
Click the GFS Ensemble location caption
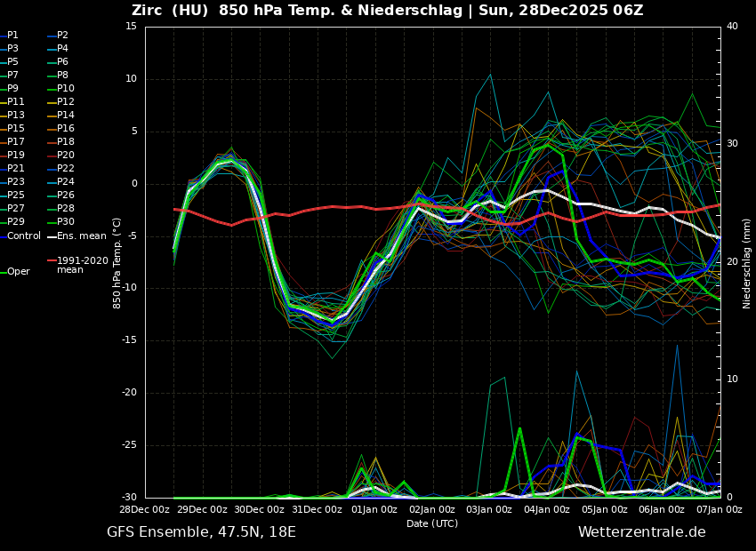tap(201, 532)
